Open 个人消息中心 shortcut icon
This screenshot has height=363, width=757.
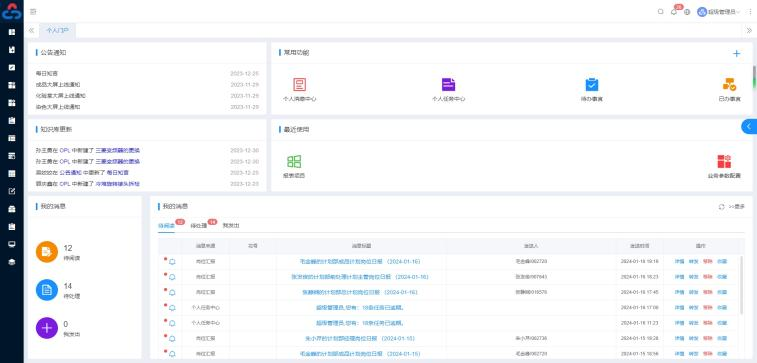300,85
